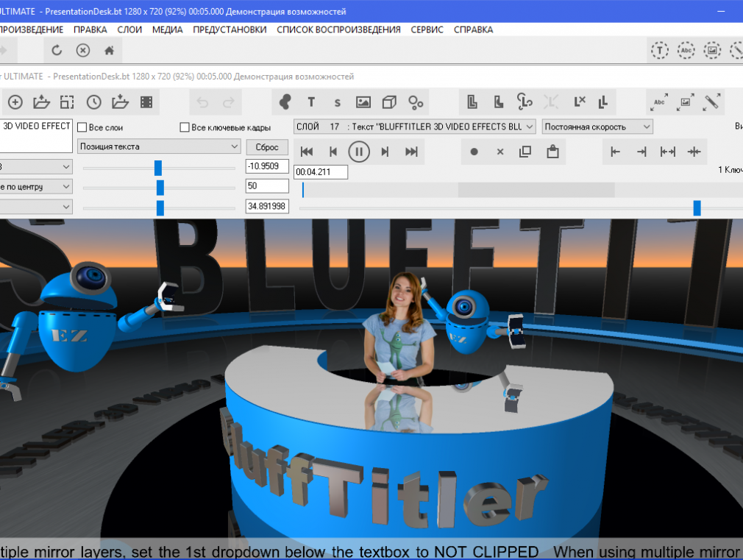
Task: Click the L icon with double stem
Action: point(603,102)
